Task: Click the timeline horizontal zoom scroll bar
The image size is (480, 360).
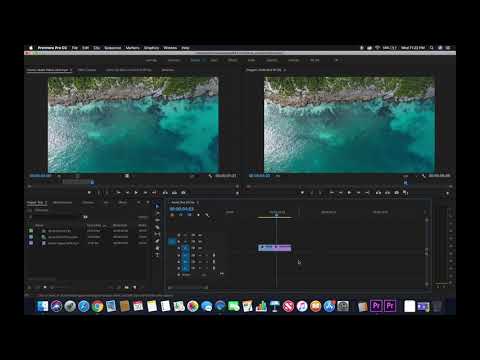Action: [188, 287]
